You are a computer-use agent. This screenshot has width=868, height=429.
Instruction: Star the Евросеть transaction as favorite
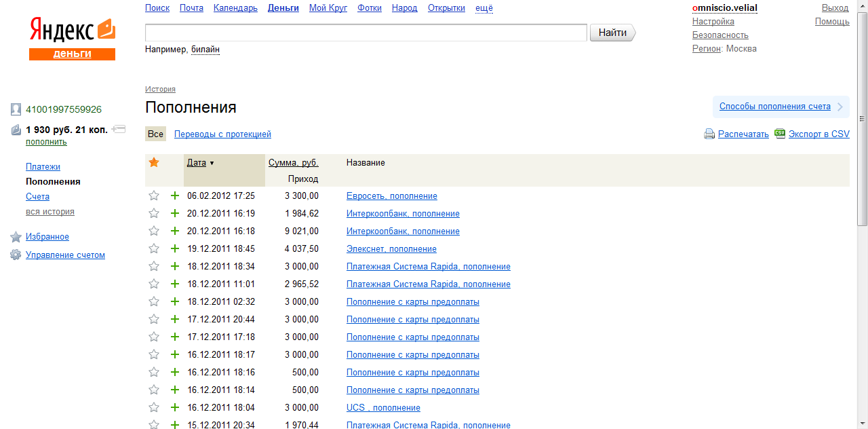(x=154, y=195)
